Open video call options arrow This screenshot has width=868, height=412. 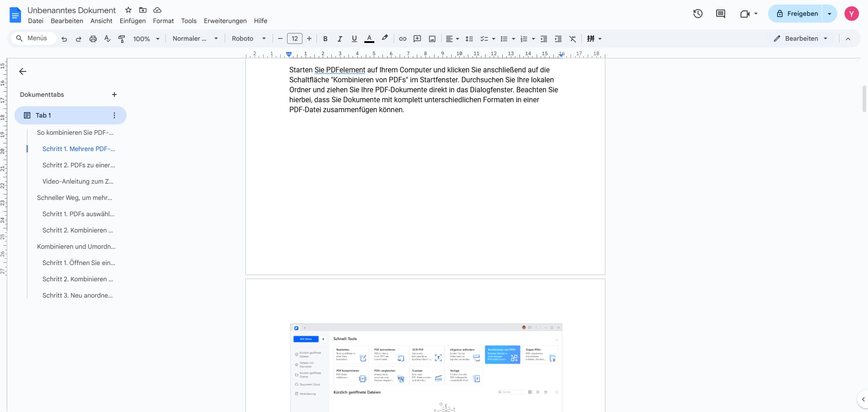[x=756, y=14]
